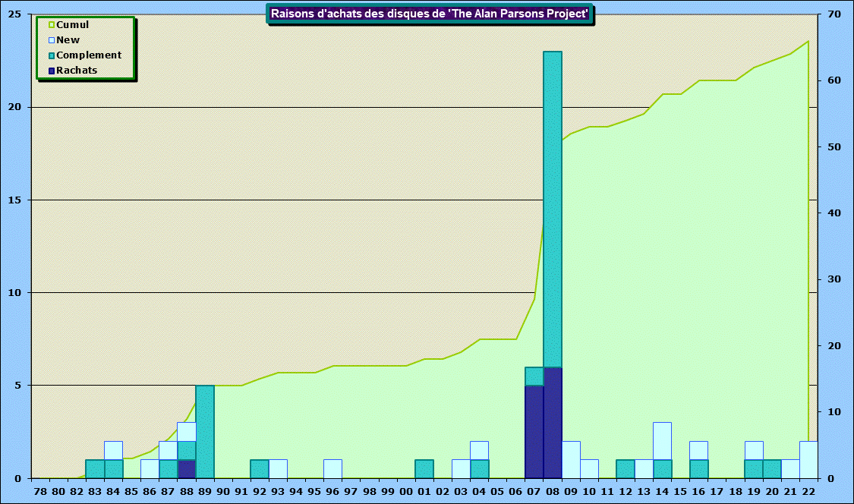
Task: Select the Complement bar for year 89
Action: click(x=205, y=432)
